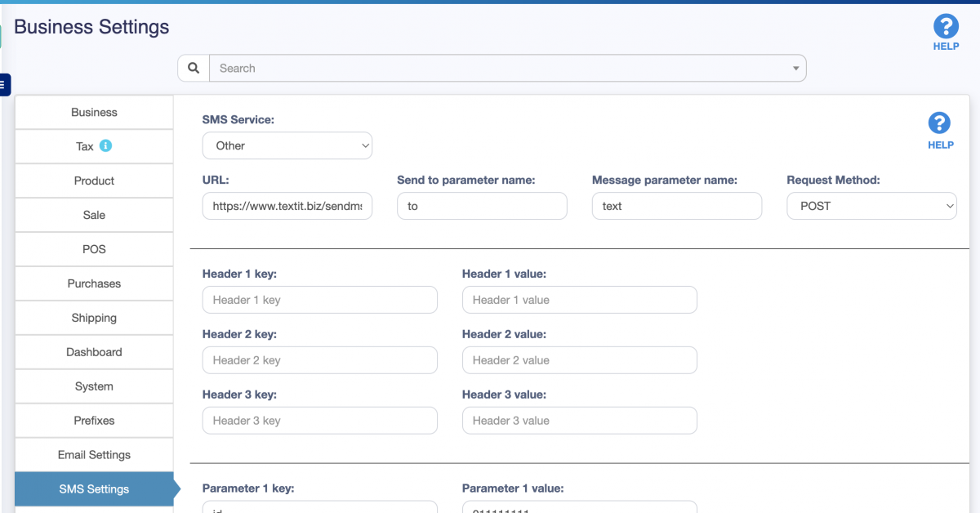This screenshot has width=980, height=513.
Task: Switch to the Email Settings tab
Action: [x=94, y=456]
